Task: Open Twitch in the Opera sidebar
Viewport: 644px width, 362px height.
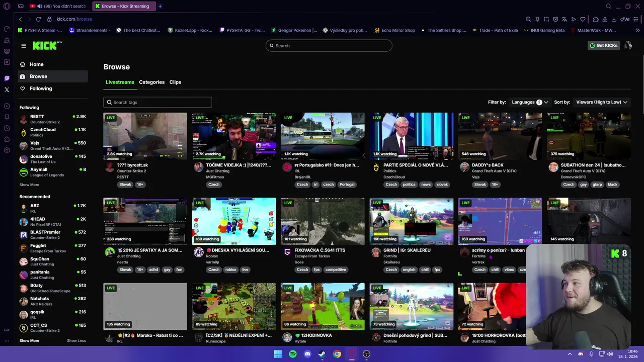Action: click(7, 78)
